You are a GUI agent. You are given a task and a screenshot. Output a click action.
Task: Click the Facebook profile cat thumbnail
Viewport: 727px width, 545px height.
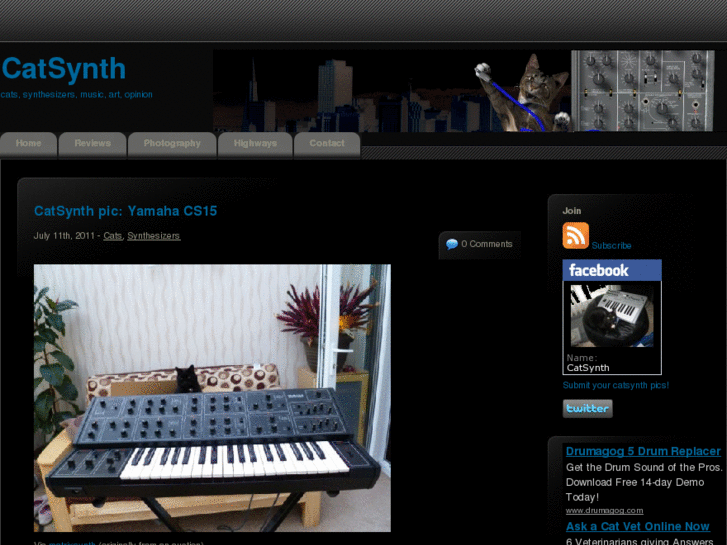coord(612,316)
